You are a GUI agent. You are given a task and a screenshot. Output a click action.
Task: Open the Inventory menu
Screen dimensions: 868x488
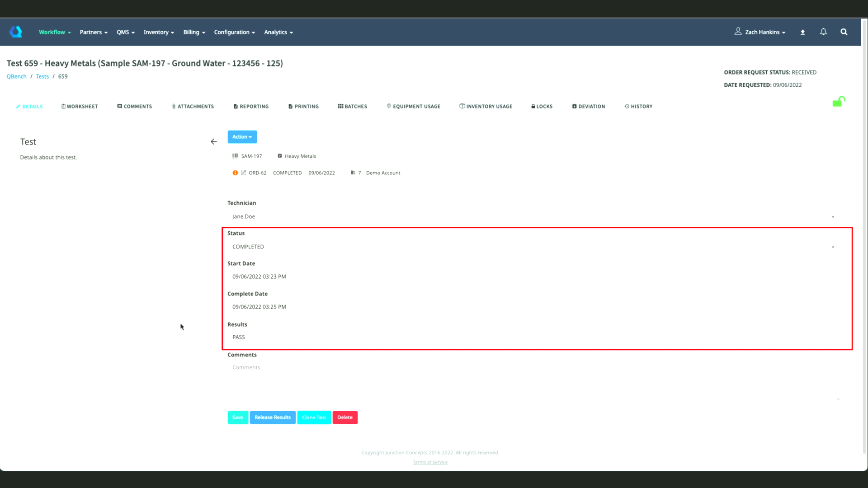(x=159, y=32)
